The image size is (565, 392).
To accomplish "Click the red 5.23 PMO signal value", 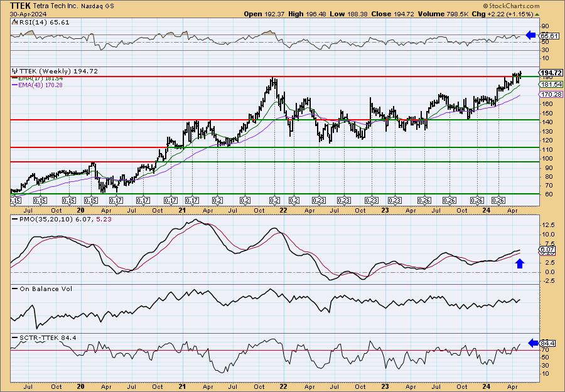I will (x=104, y=219).
